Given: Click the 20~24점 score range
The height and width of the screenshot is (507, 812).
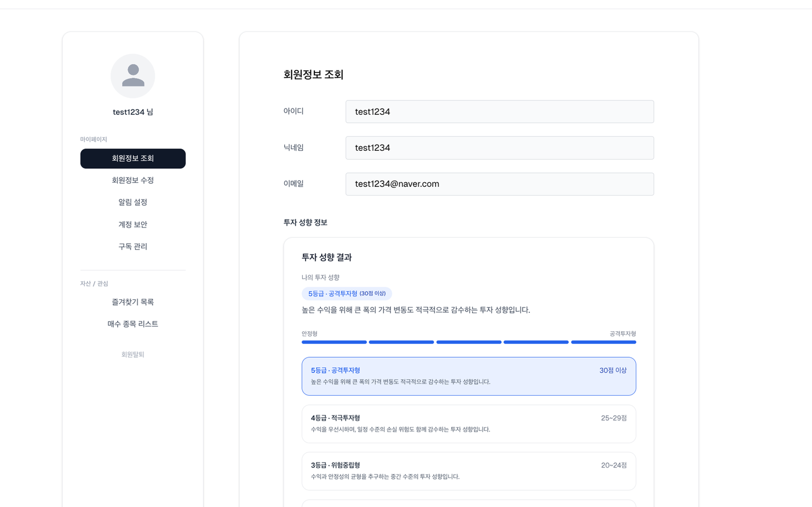Looking at the screenshot, I should pyautogui.click(x=614, y=465).
